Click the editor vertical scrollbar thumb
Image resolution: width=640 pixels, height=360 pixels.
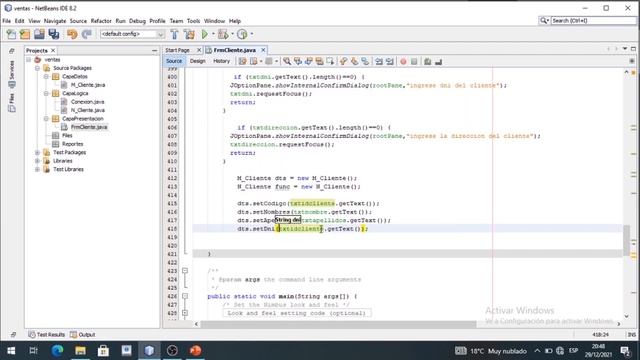[x=627, y=239]
